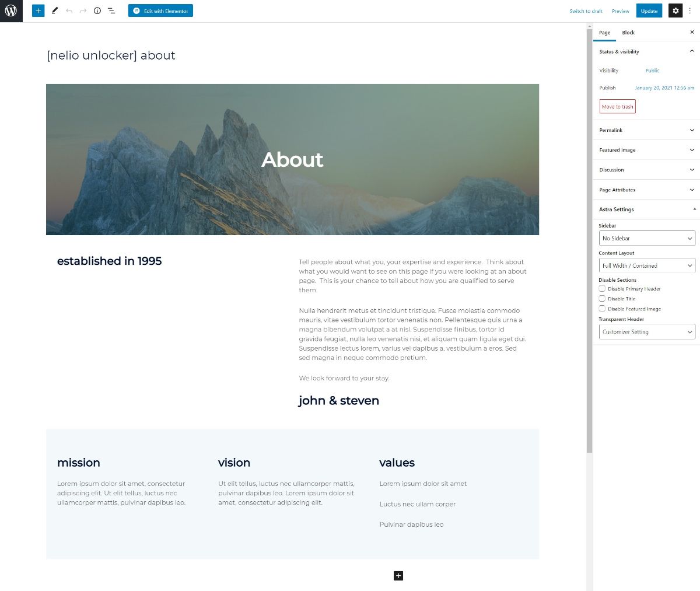Viewport: 700px width, 591px height.
Task: Open the Sidebar dropdown set to No Sidebar
Action: [647, 238]
